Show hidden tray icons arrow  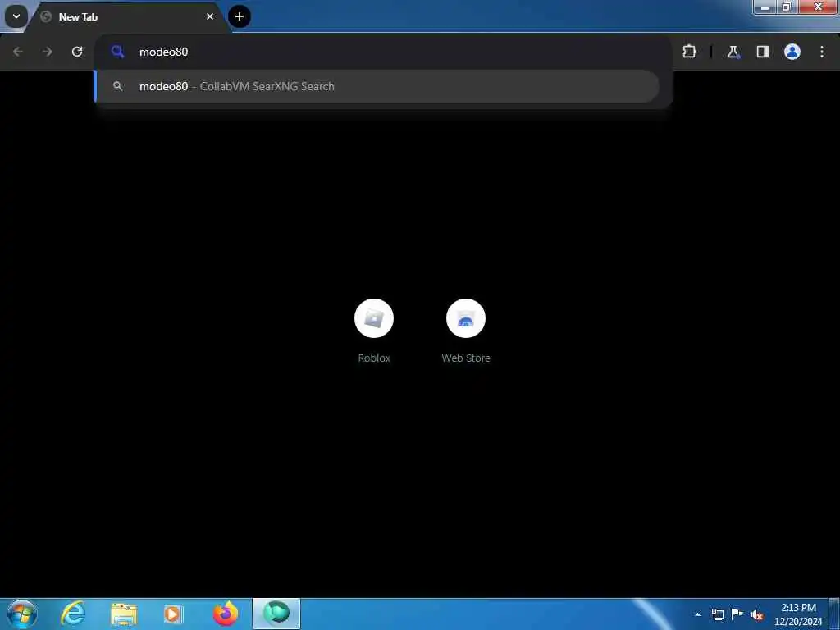(x=697, y=614)
